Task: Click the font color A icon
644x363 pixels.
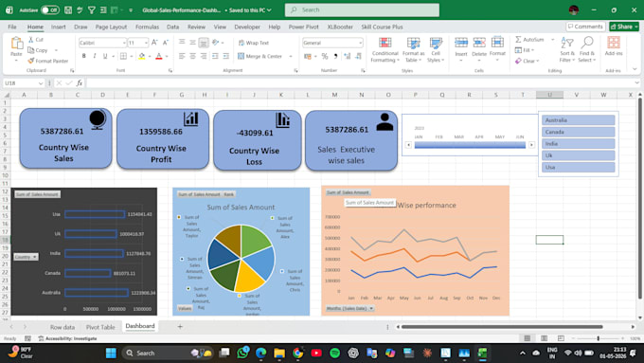Action: [159, 56]
